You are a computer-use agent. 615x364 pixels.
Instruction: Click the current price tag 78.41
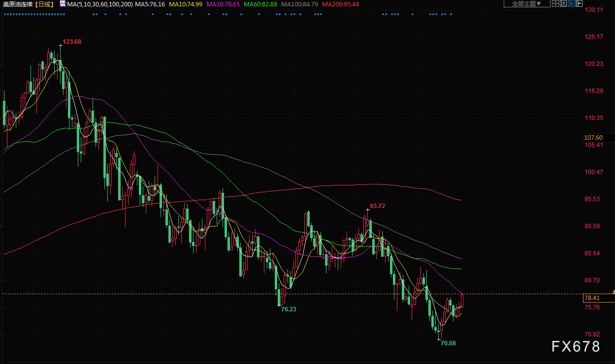tap(591, 298)
